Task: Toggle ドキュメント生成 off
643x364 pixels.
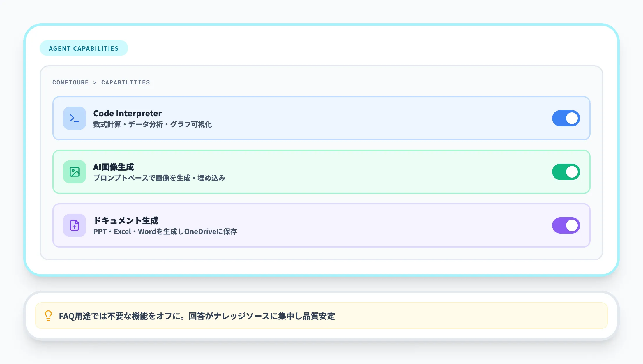Action: [566, 225]
